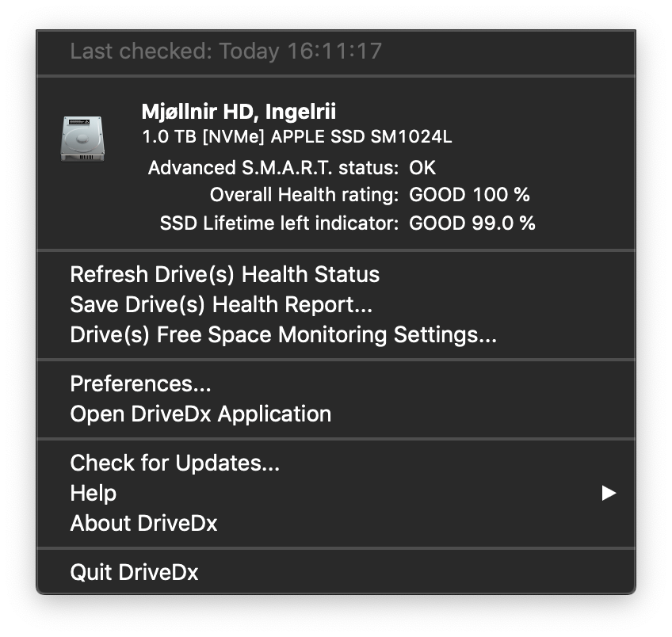672x637 pixels.
Task: Choose Save Drive(s) Health Report...
Action: pos(335,304)
